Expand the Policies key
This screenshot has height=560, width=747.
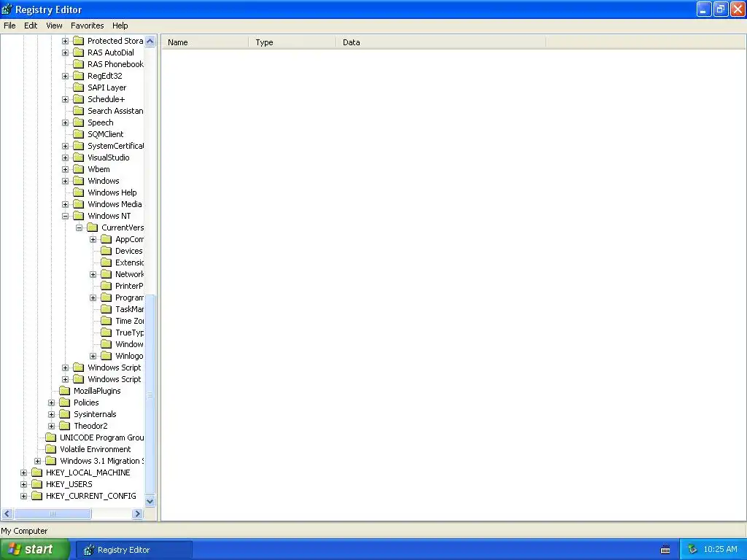(52, 402)
